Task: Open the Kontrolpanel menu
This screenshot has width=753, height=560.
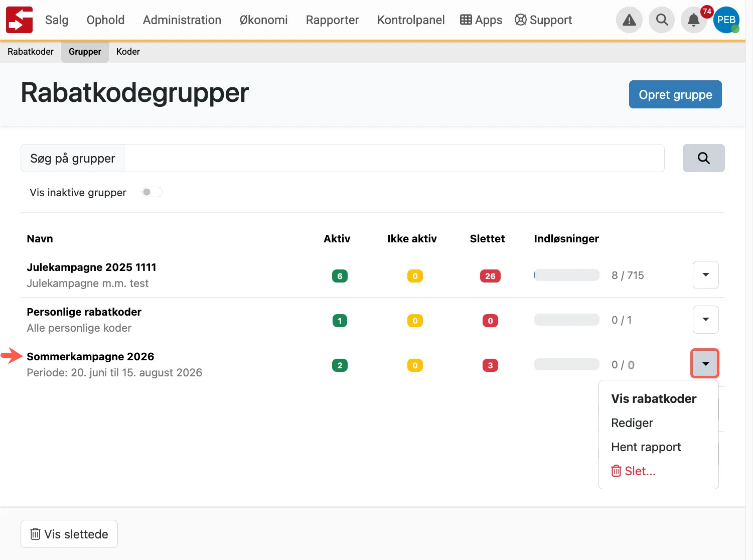Action: pyautogui.click(x=411, y=20)
